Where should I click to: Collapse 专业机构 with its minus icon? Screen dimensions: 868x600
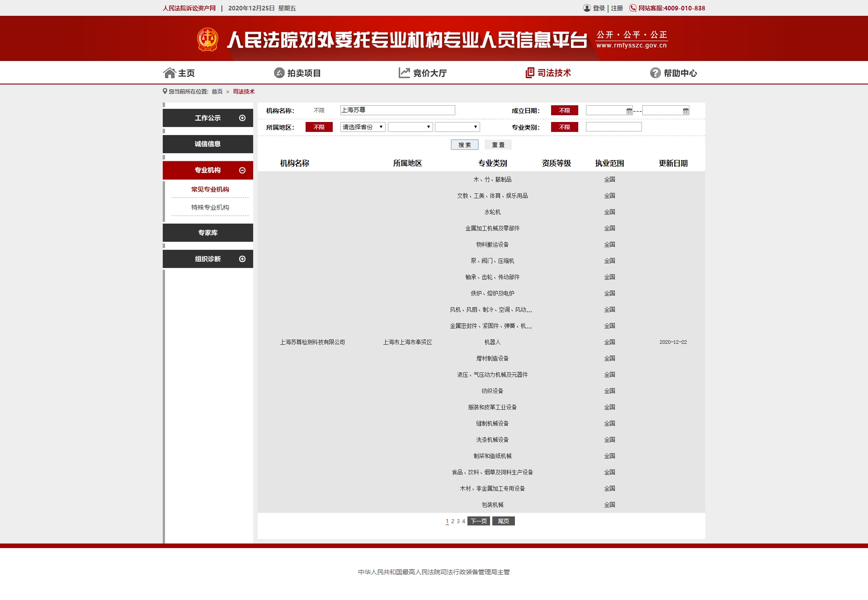point(242,170)
